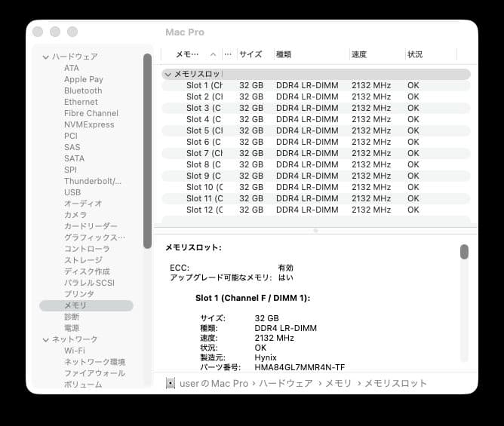
Task: Choose NVMExpress in the sidebar
Action: pyautogui.click(x=89, y=124)
